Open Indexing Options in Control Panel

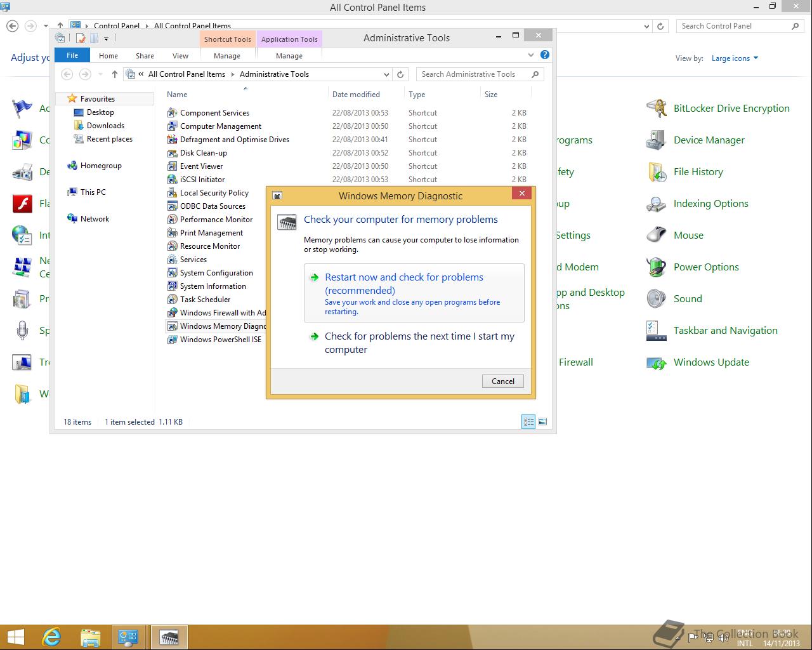698,204
